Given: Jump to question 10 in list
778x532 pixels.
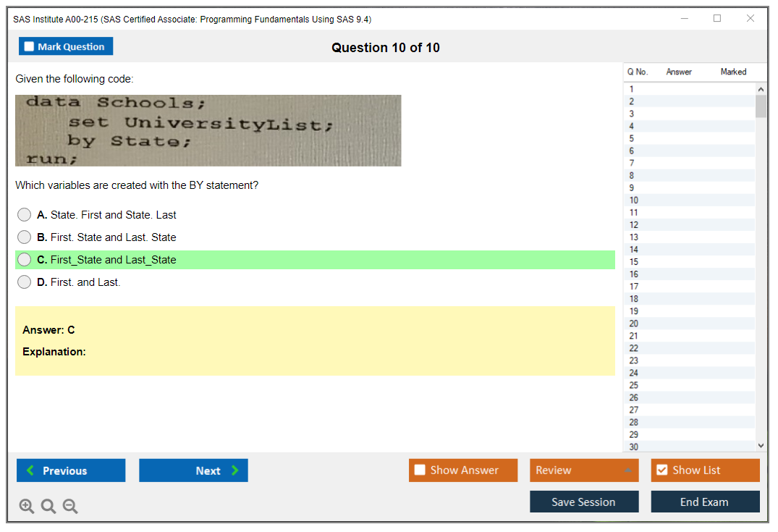Looking at the screenshot, I should pyautogui.click(x=634, y=200).
